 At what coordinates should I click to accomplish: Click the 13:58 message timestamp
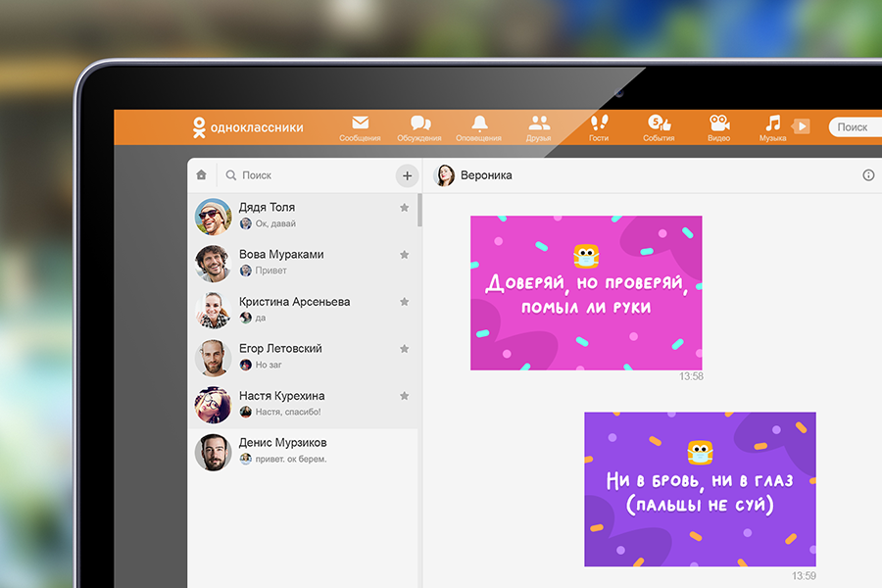[691, 376]
